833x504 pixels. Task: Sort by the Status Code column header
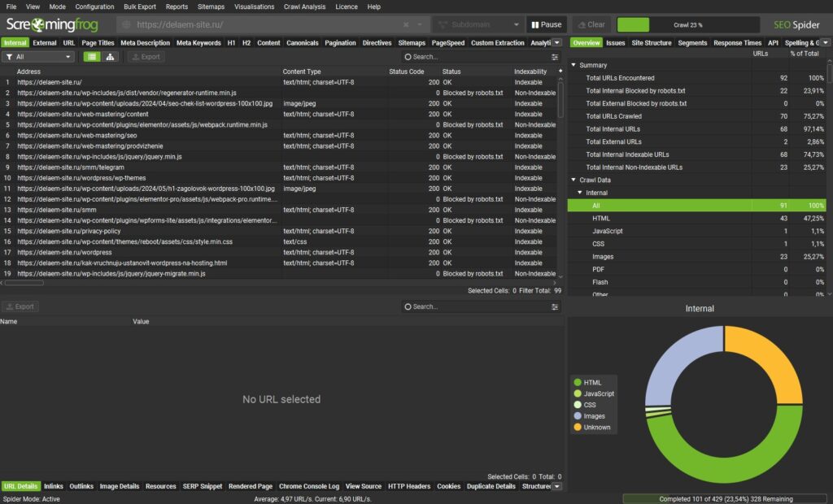coord(407,72)
